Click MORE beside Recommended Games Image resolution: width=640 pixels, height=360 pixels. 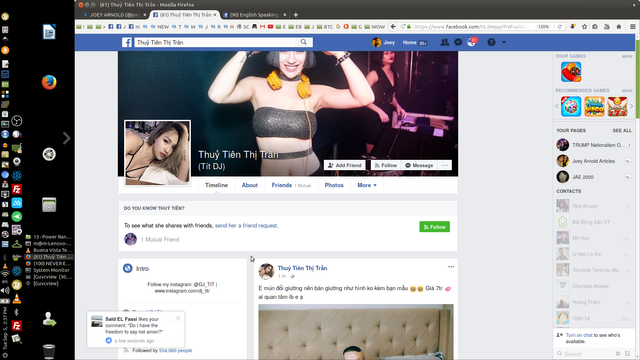(627, 91)
